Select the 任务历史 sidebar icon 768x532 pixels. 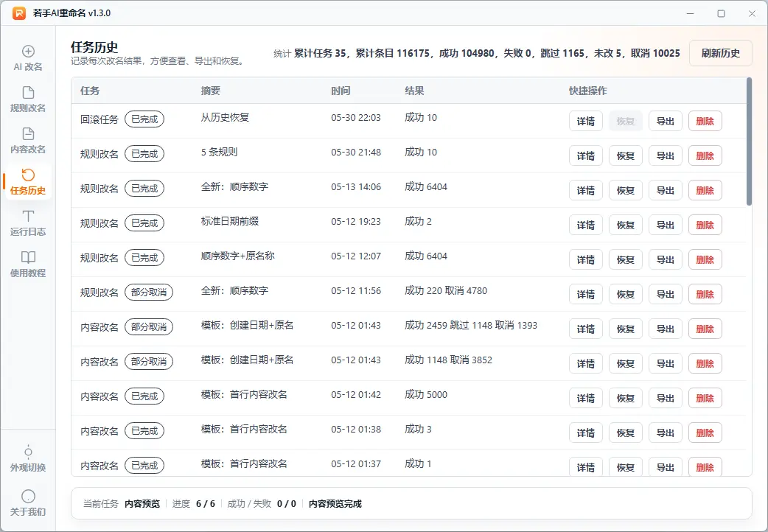tap(28, 175)
